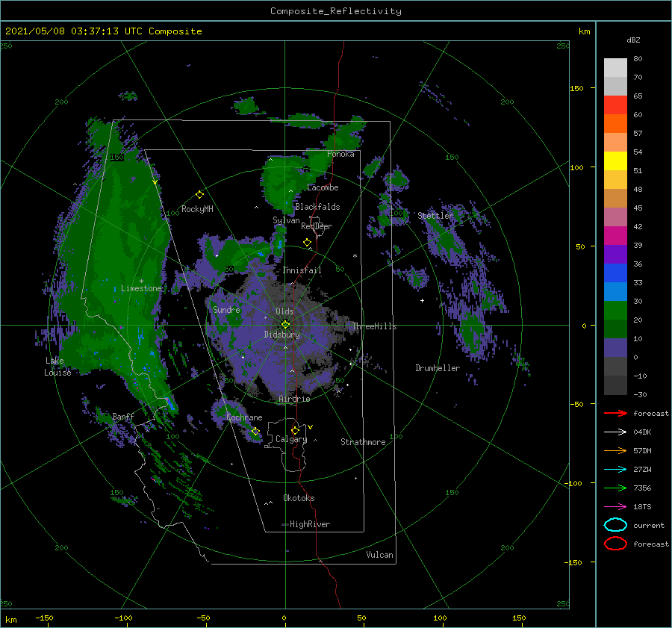The width and height of the screenshot is (672, 628).
Task: Select the magenta 18TS arrow icon
Action: [x=615, y=507]
